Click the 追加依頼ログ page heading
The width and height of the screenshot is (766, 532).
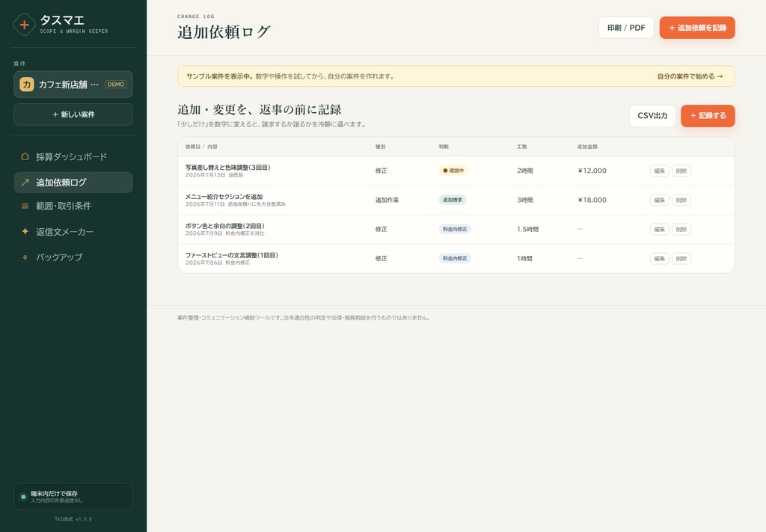[224, 31]
